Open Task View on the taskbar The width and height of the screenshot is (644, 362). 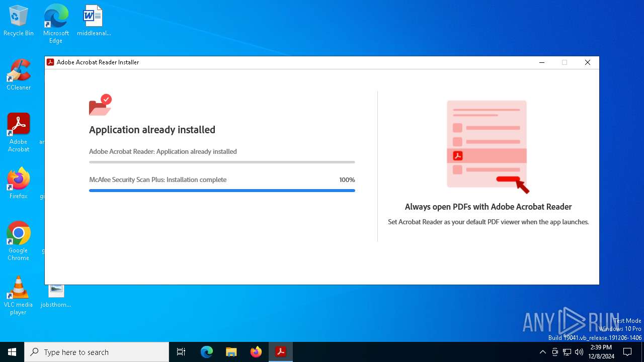coord(181,352)
